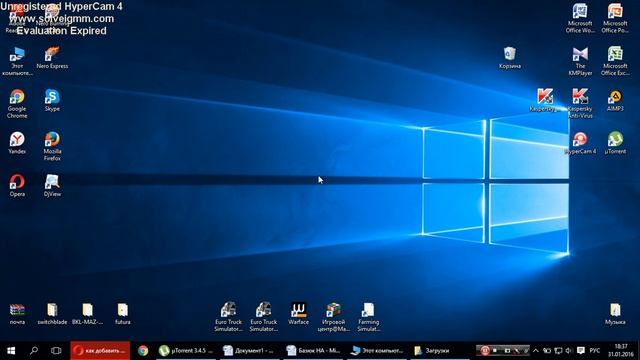
Task: Select the AIMP3 player shortcut
Action: pyautogui.click(x=615, y=100)
